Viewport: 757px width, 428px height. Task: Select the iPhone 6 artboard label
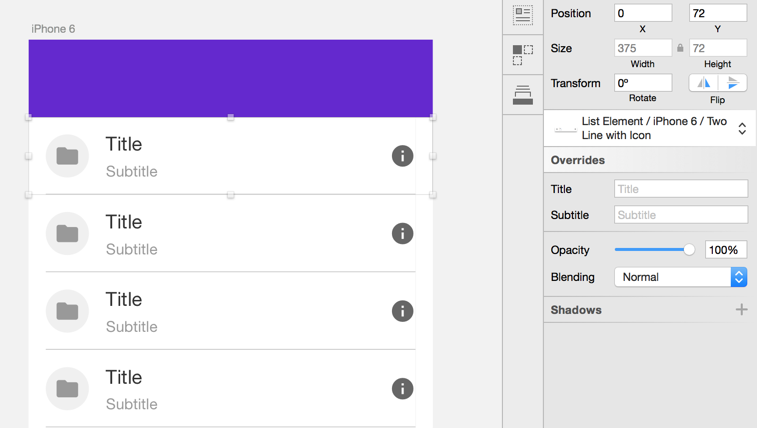point(53,29)
